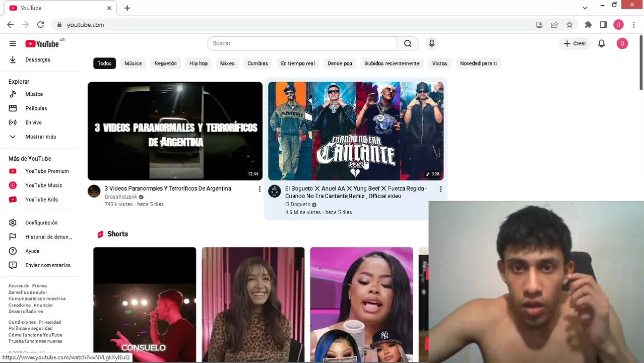Screen dimensions: 644x363
Task: Click El Bogueto channel avatar
Action: (x=274, y=191)
